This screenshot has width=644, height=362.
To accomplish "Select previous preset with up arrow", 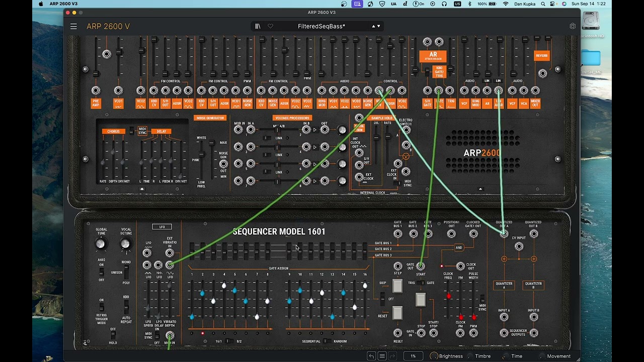I will [373, 26].
